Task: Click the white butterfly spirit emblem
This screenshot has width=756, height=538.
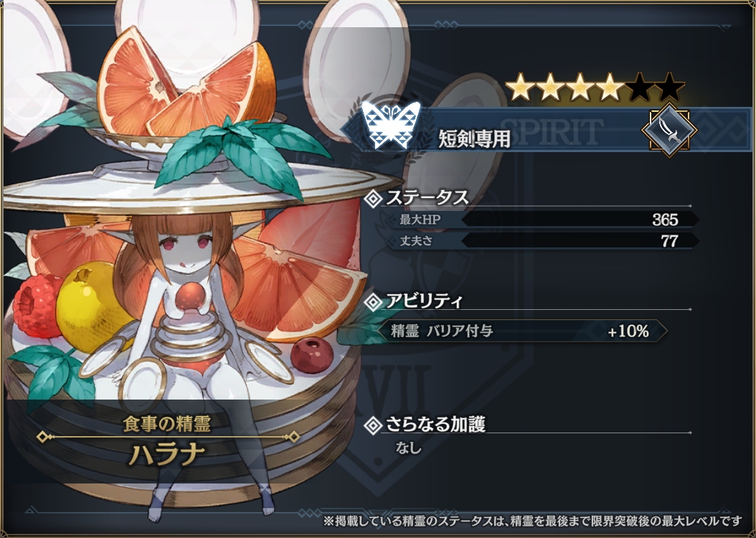Action: (x=390, y=126)
